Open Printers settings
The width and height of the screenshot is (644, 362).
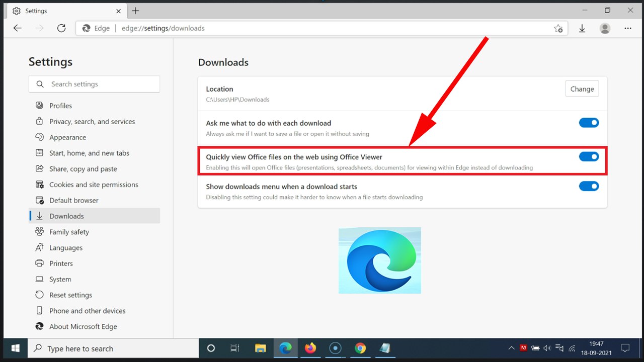pyautogui.click(x=61, y=263)
